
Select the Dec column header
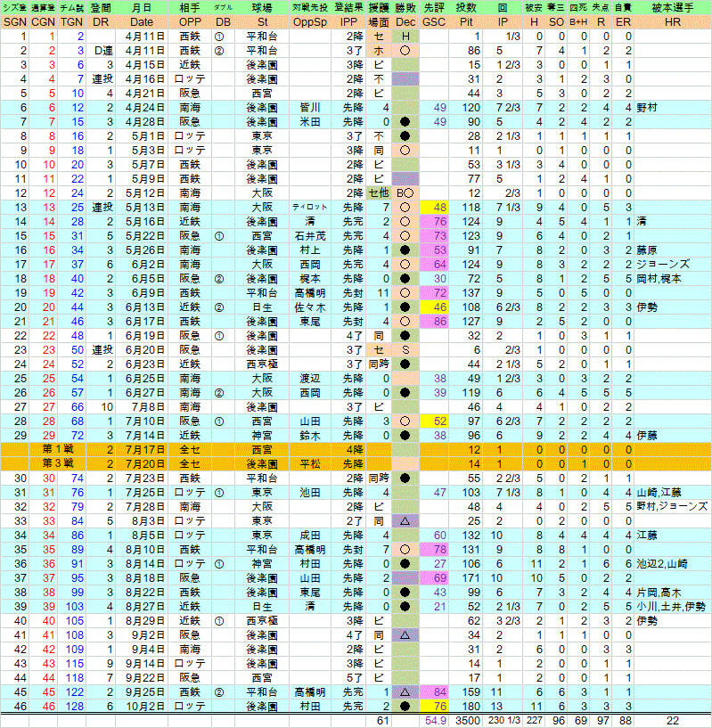click(x=405, y=22)
